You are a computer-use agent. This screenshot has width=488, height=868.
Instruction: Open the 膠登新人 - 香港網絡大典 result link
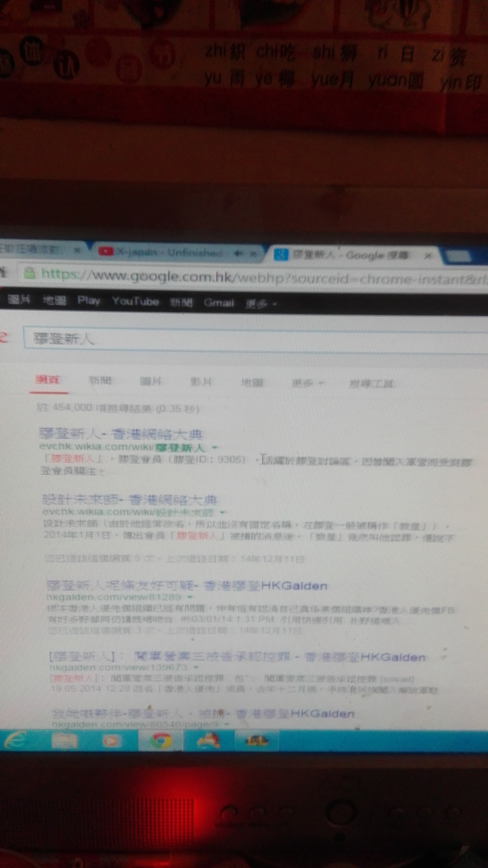click(x=121, y=434)
